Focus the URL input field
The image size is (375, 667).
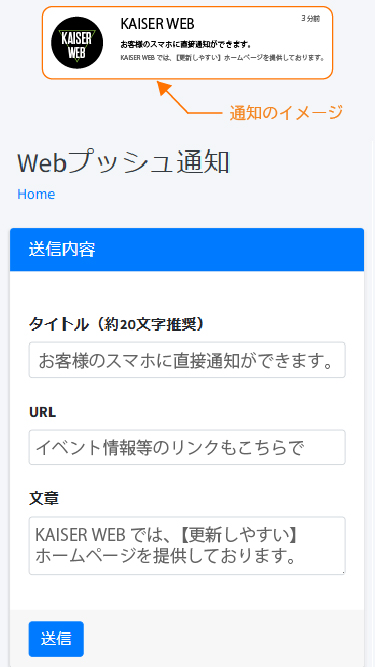tap(187, 448)
